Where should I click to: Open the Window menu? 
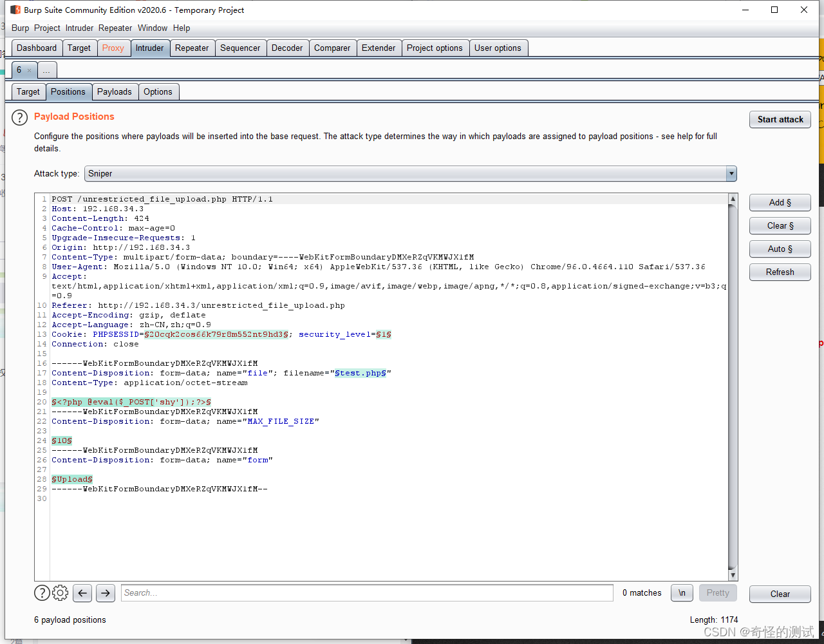click(x=153, y=28)
